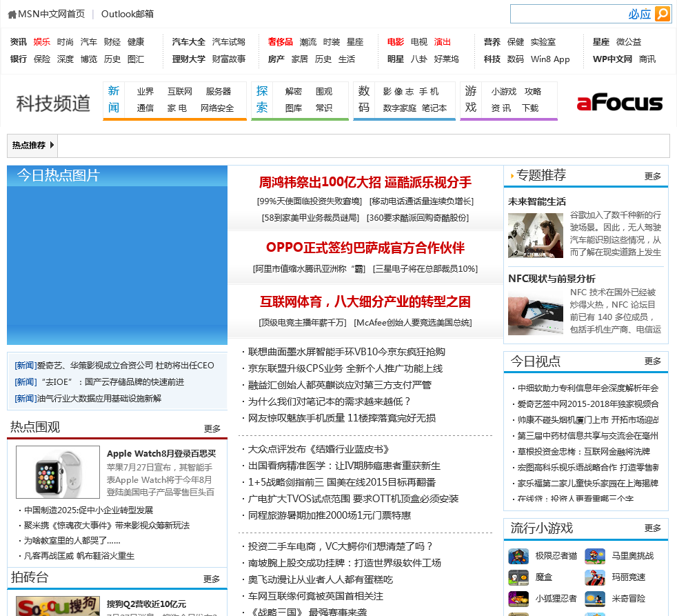The width and height of the screenshot is (677, 616).
Task: Open 解密 under 探索 section
Action: [x=294, y=92]
